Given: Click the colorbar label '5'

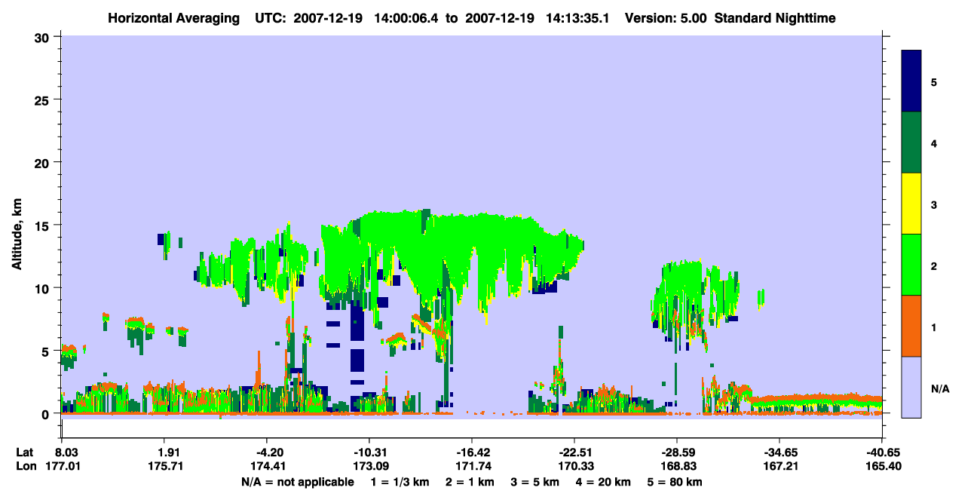Looking at the screenshot, I should 934,81.
